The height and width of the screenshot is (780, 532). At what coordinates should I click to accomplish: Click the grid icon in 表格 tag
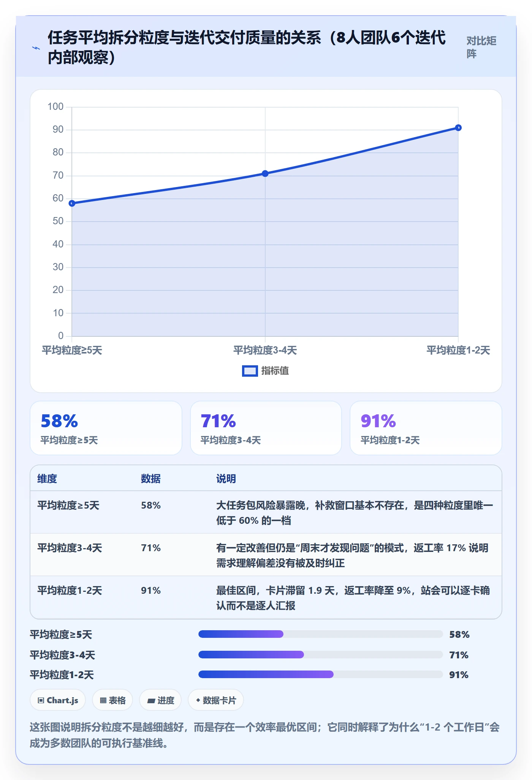click(x=103, y=701)
